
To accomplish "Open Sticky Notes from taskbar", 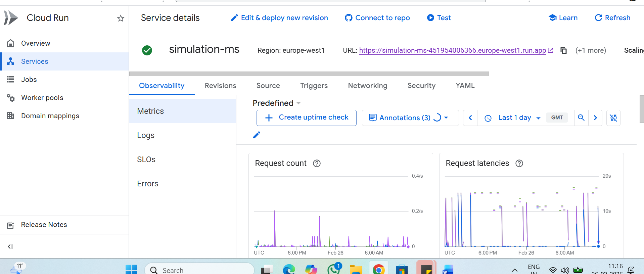I will (426, 269).
